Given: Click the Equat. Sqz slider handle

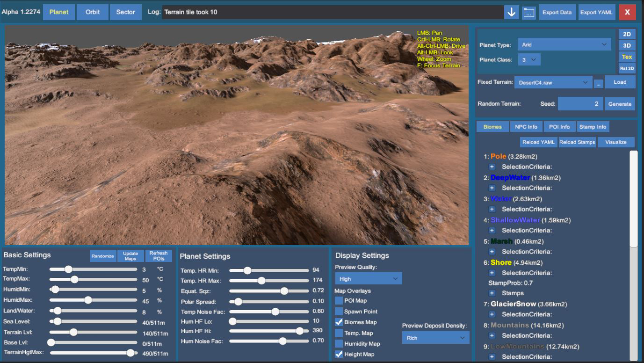Looking at the screenshot, I should [x=284, y=291].
